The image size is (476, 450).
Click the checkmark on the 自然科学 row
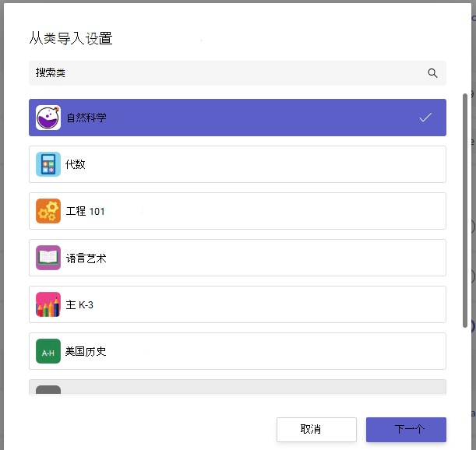click(x=425, y=117)
